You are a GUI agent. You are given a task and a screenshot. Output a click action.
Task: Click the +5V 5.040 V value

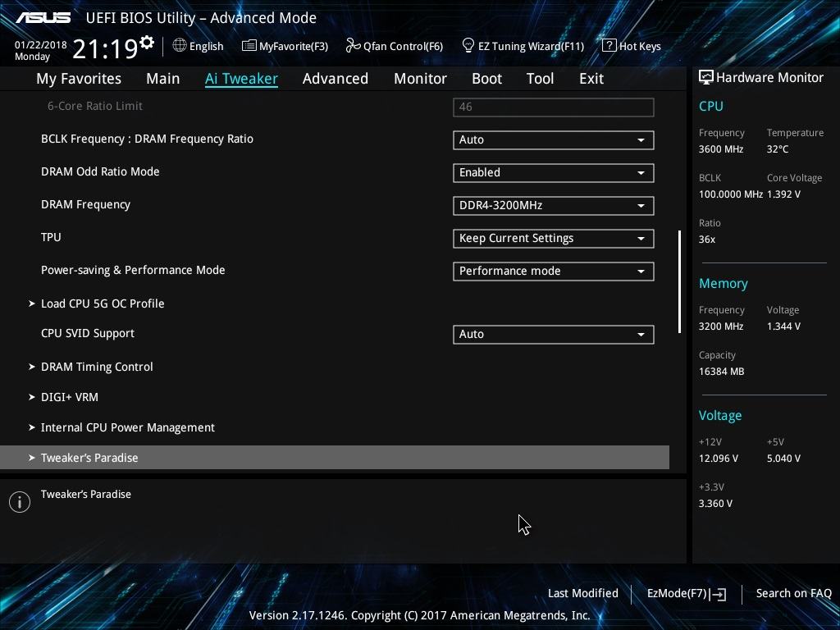(x=783, y=459)
